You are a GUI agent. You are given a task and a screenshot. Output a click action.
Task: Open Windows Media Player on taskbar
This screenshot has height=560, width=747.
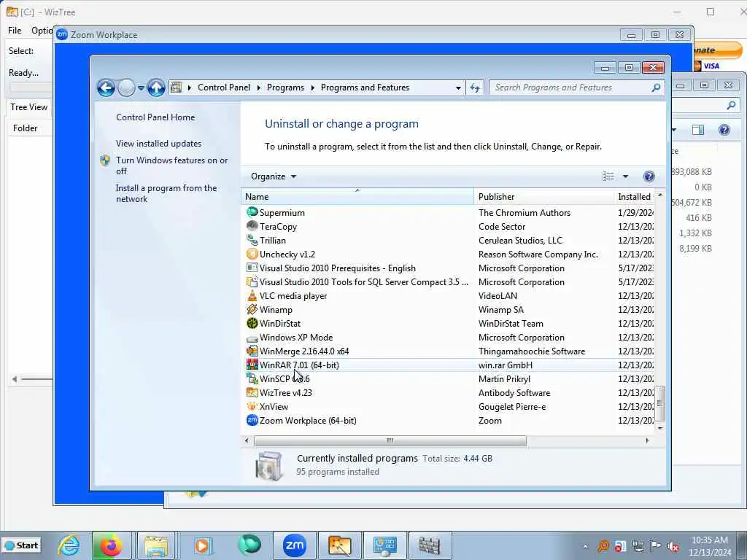[202, 545]
